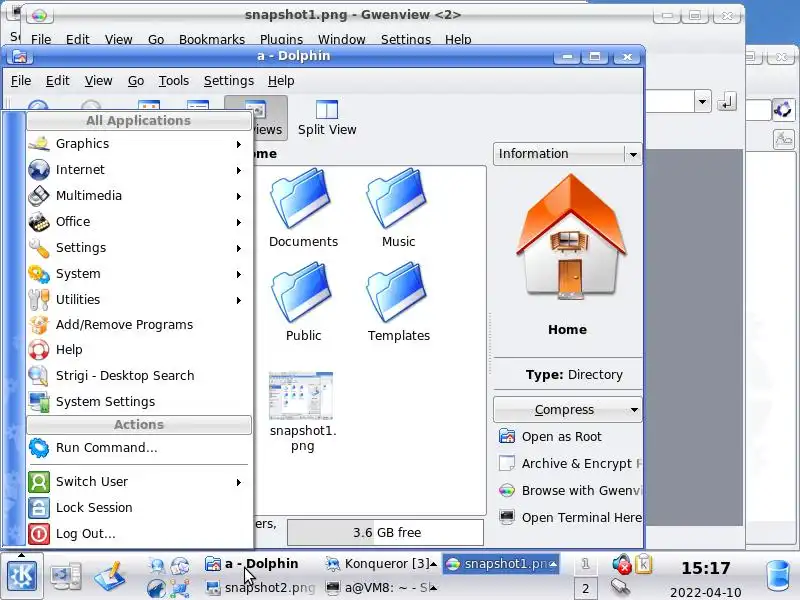Switch to a@VM8 terminal taskbar entry
Screen dimensions: 800x600
point(381,588)
